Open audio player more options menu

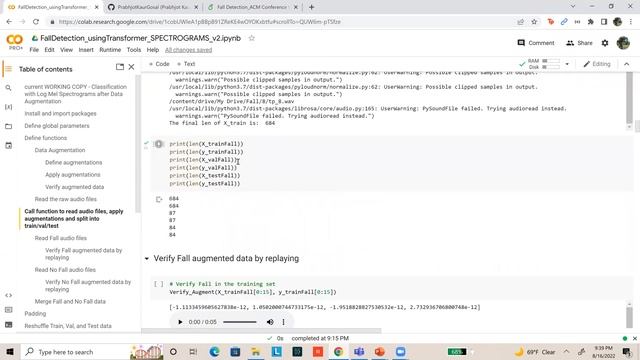[x=283, y=322]
